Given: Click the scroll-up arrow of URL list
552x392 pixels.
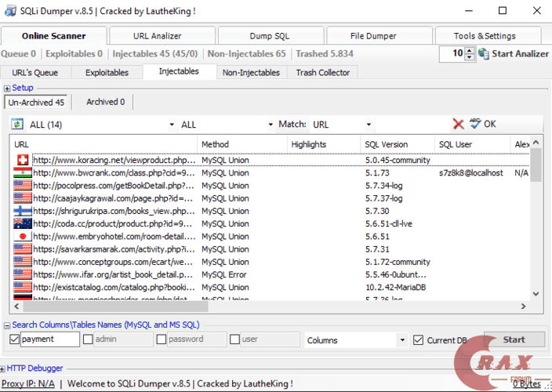Looking at the screenshot, I should pyautogui.click(x=536, y=142).
